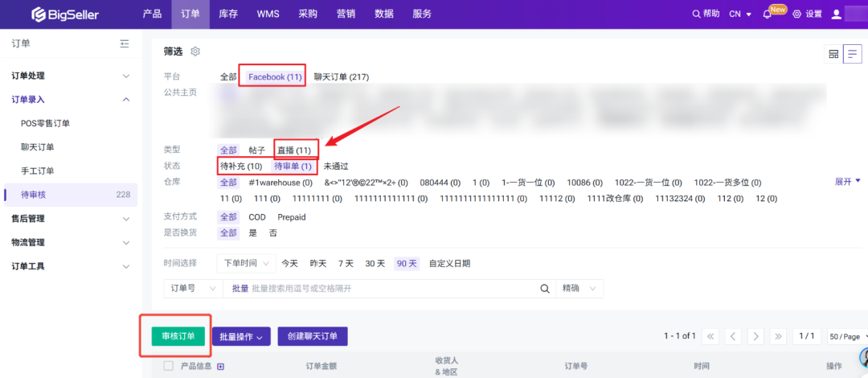868x378 pixels.
Task: Click the search magnifier icon in order search
Action: (544, 289)
